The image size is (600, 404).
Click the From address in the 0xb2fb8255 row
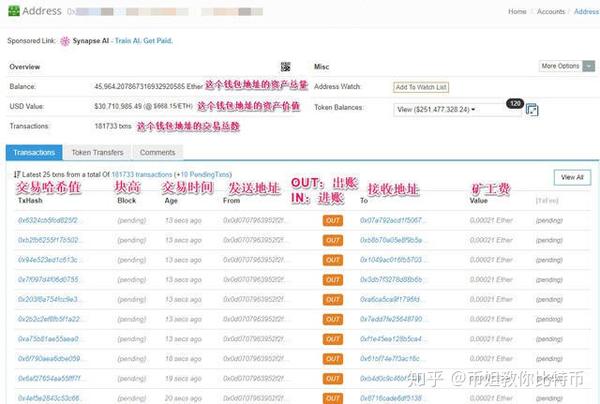tap(254, 240)
